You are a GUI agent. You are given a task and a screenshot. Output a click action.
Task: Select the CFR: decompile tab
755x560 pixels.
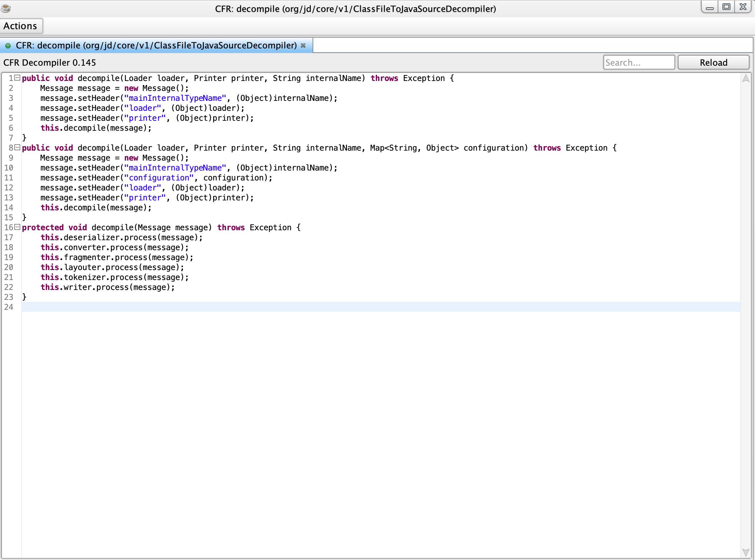pos(156,45)
